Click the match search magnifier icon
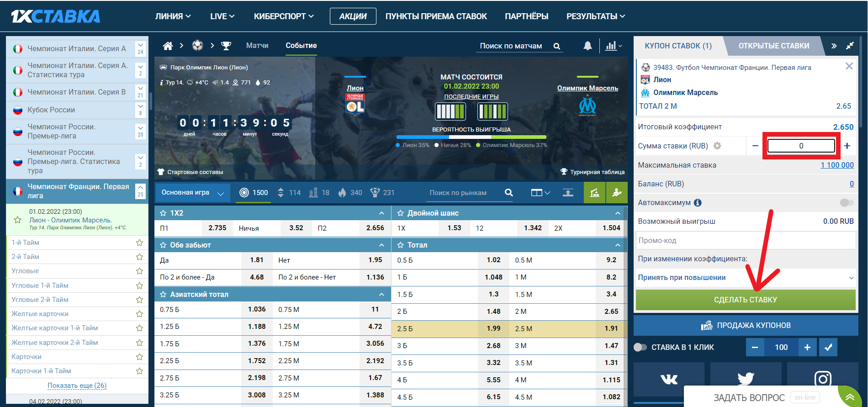Image resolution: width=868 pixels, height=407 pixels. [x=556, y=46]
